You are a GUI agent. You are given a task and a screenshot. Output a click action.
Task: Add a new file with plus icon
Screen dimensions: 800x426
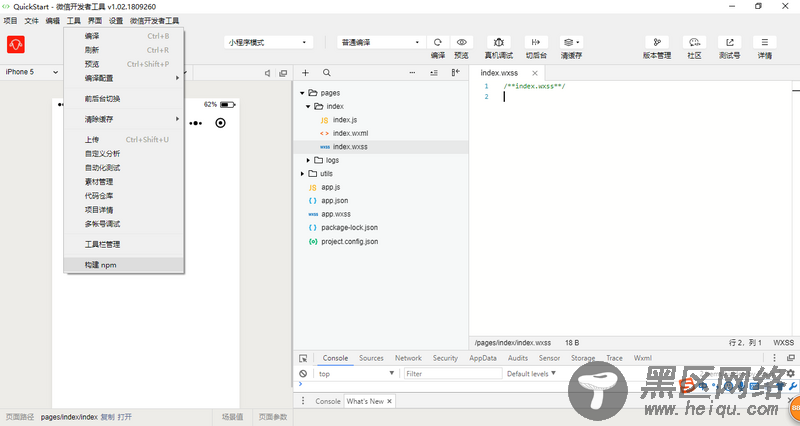pos(305,73)
